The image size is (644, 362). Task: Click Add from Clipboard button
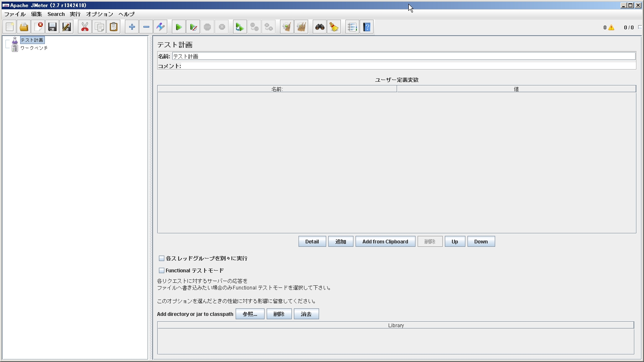point(385,242)
